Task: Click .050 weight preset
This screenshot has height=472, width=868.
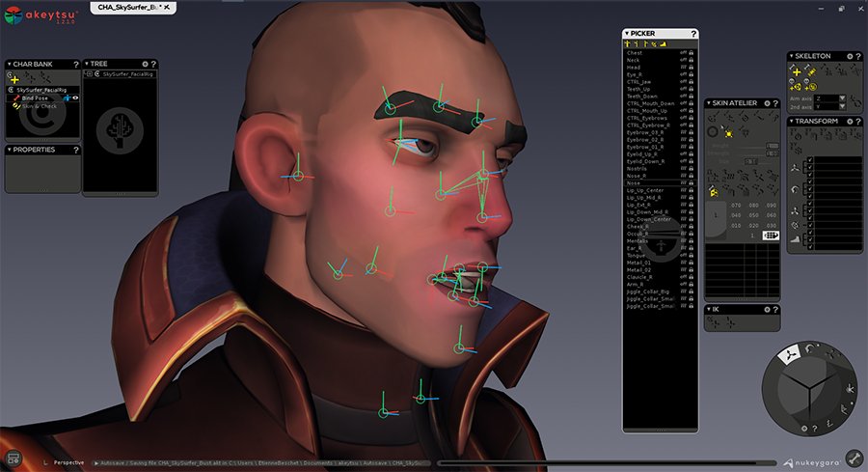Action: coord(753,215)
